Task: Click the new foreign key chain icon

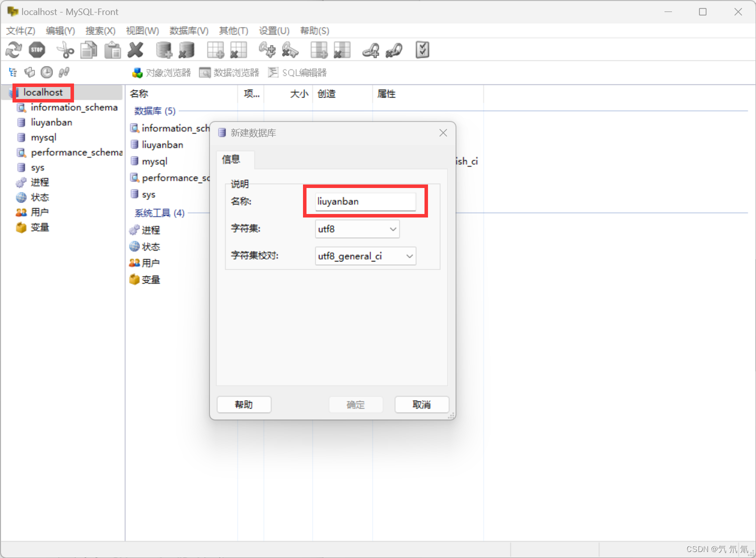Action: coord(370,50)
